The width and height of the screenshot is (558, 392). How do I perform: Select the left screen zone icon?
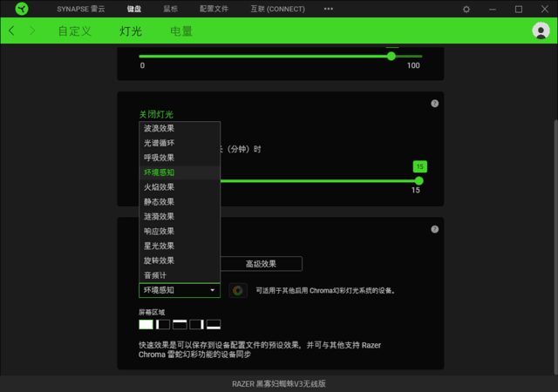[163, 324]
